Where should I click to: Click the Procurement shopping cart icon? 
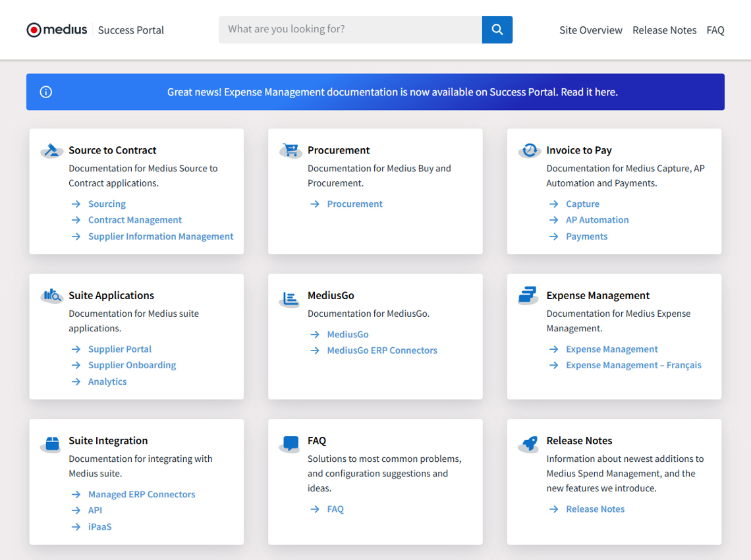(291, 150)
